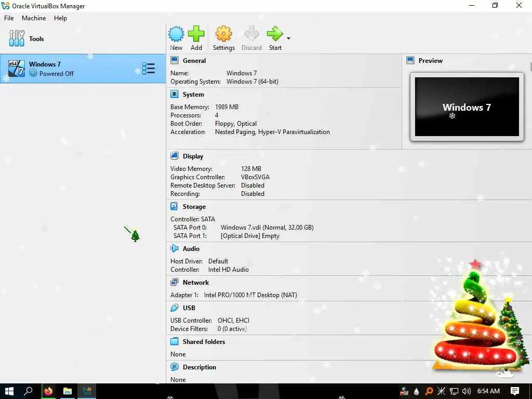Screen dimensions: 532x399
Task: Click the '128 MB' video memory value
Action: [x=251, y=169]
